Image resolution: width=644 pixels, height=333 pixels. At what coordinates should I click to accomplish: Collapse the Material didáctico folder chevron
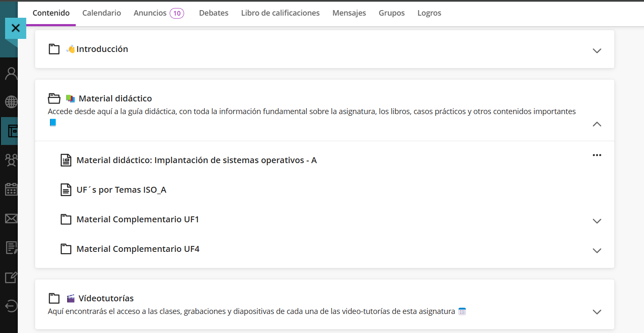coord(597,124)
